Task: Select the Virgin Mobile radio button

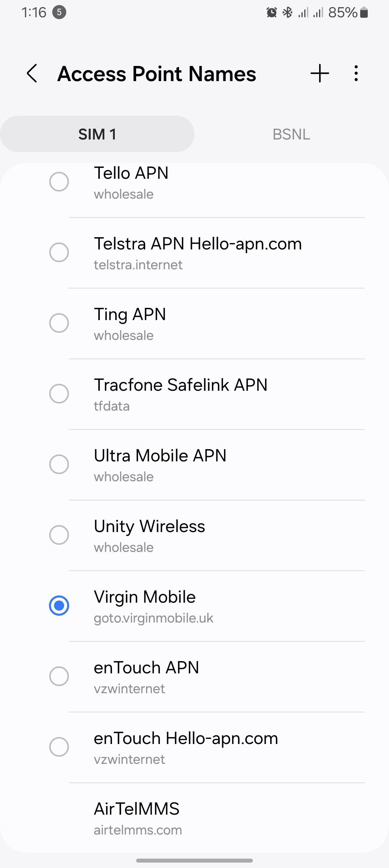Action: coord(59,605)
